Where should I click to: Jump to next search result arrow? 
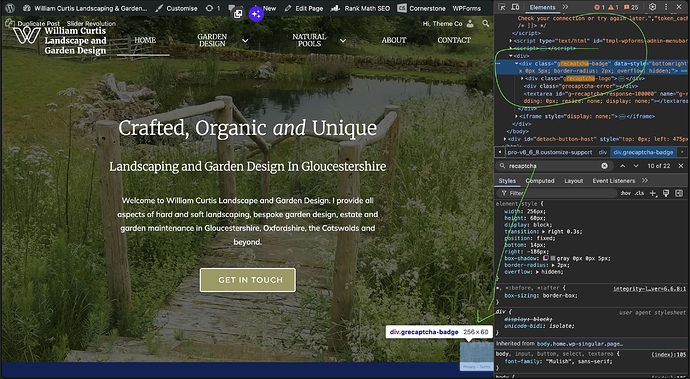(x=636, y=166)
